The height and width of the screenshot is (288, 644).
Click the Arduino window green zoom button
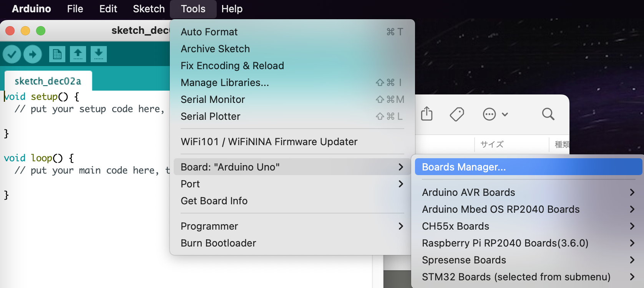click(x=41, y=31)
